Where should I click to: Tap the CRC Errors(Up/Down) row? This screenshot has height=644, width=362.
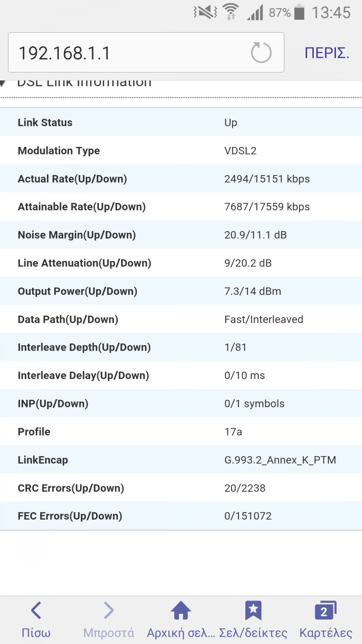click(181, 488)
